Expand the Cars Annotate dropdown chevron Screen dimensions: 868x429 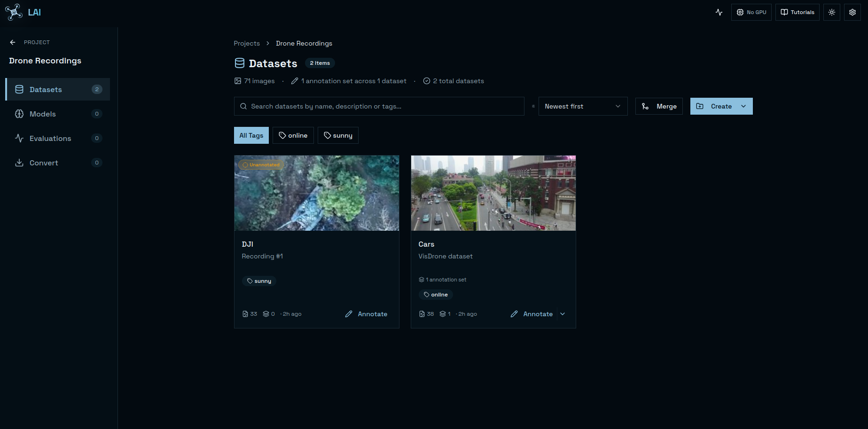(x=563, y=314)
